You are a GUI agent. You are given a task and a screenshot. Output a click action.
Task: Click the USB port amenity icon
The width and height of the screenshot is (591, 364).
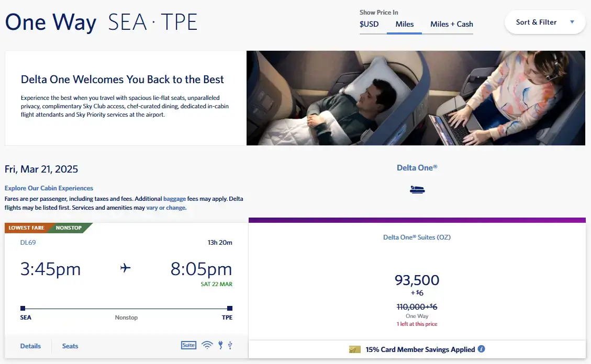(230, 345)
